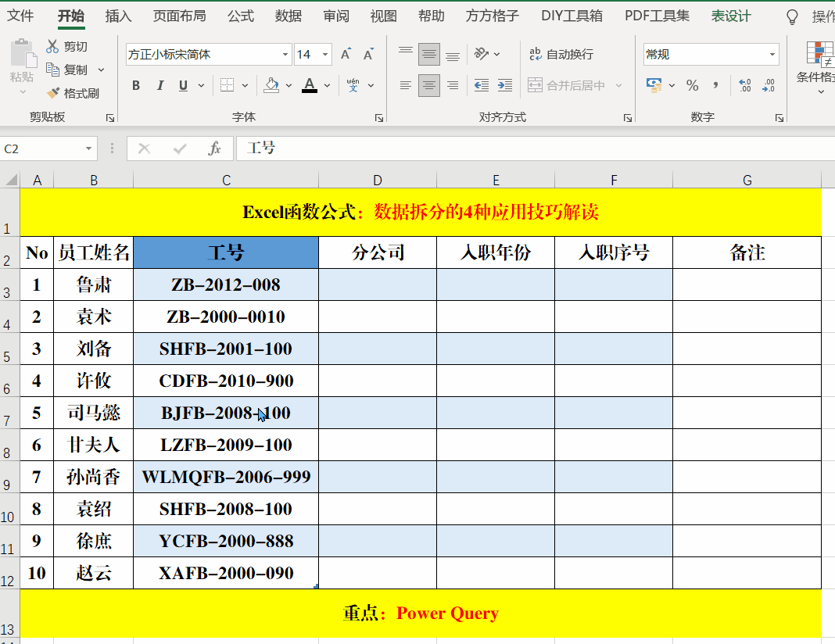Toggle Italic formatting
This screenshot has height=644, width=835.
159,85
